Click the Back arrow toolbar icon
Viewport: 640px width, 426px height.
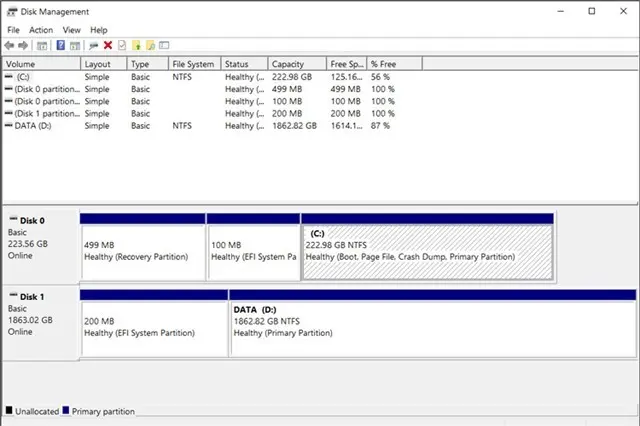(x=9, y=45)
